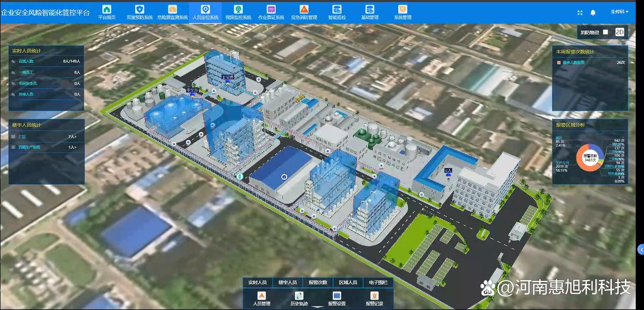This screenshot has height=310, width=644.
Task: Open the user account dropdown
Action: (620, 12)
